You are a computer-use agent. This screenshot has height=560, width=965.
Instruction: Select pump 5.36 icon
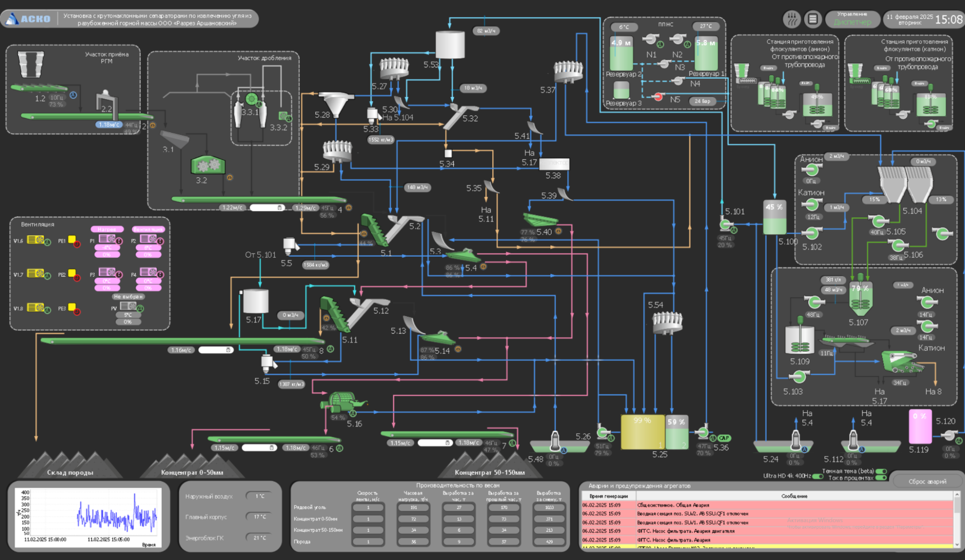(x=703, y=433)
